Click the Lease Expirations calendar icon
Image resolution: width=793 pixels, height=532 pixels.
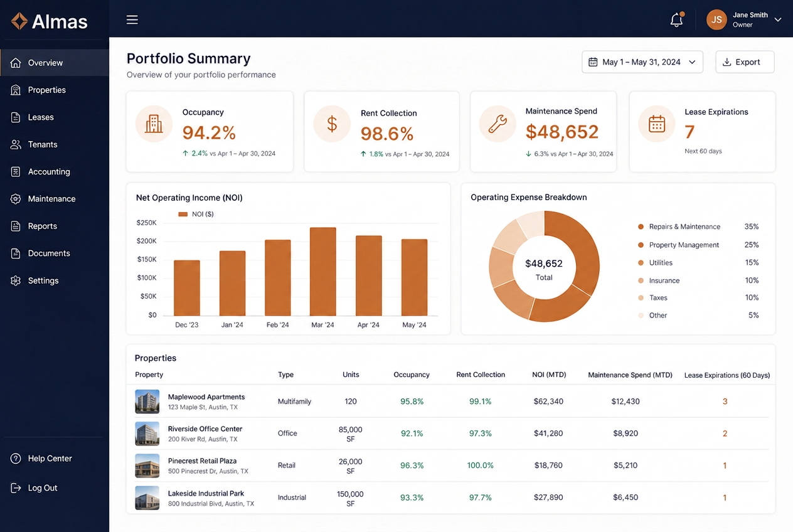(657, 124)
